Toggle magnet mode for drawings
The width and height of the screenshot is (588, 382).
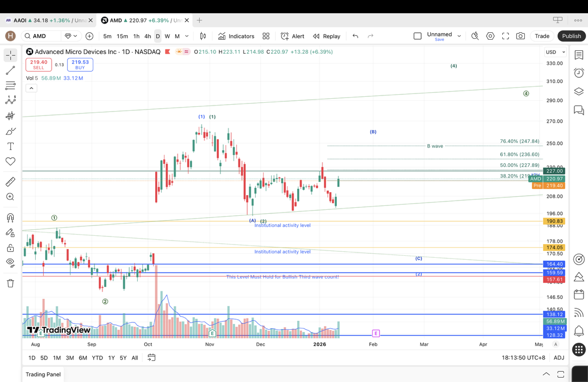coord(10,218)
